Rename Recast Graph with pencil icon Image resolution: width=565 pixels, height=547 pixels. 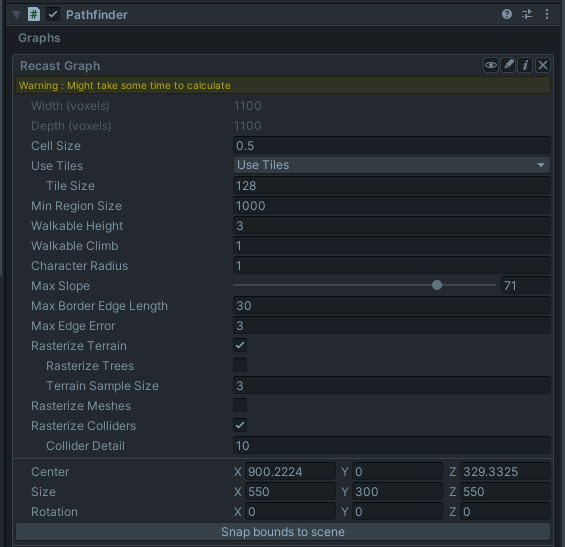[x=508, y=65]
